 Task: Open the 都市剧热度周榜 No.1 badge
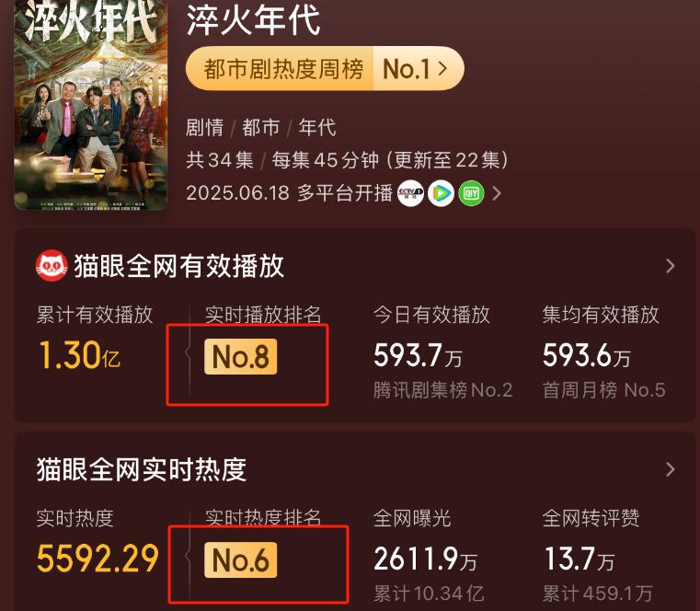(x=325, y=68)
